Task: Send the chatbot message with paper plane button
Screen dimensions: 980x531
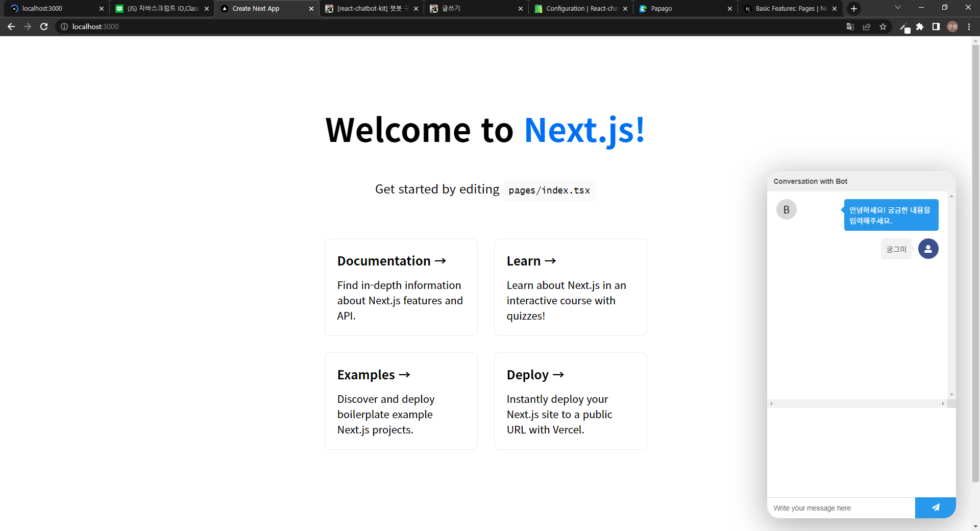Action: click(x=935, y=508)
